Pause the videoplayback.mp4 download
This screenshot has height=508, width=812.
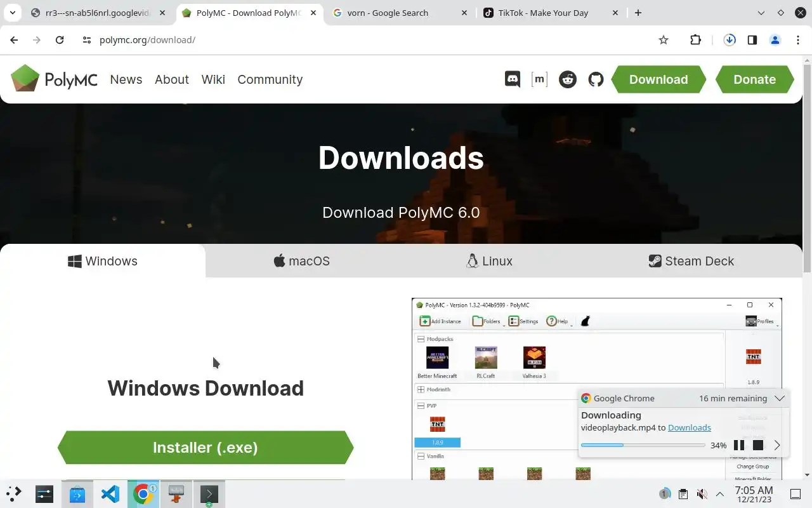[x=739, y=445]
